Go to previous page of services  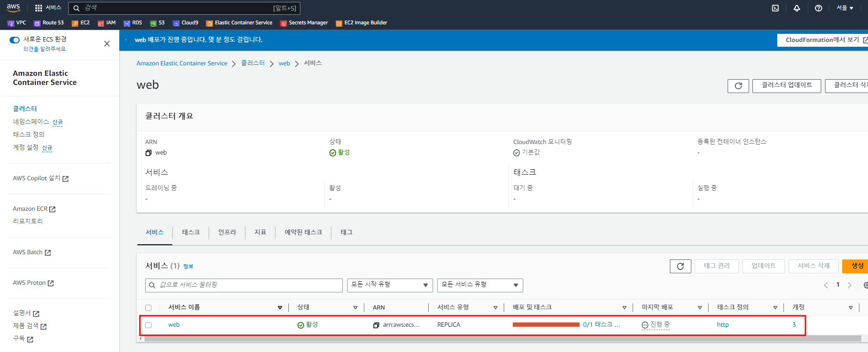(826, 285)
